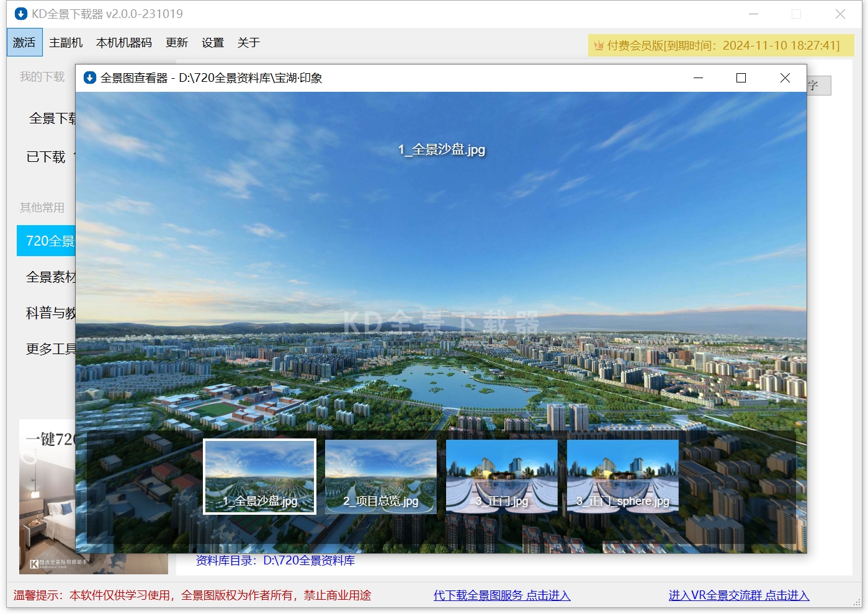Open the 代下载全景图服务 link

point(502,595)
